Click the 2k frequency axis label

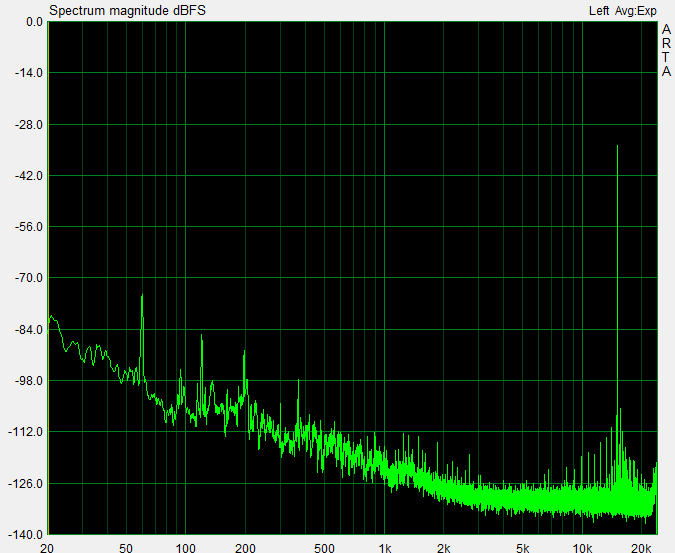coord(444,548)
